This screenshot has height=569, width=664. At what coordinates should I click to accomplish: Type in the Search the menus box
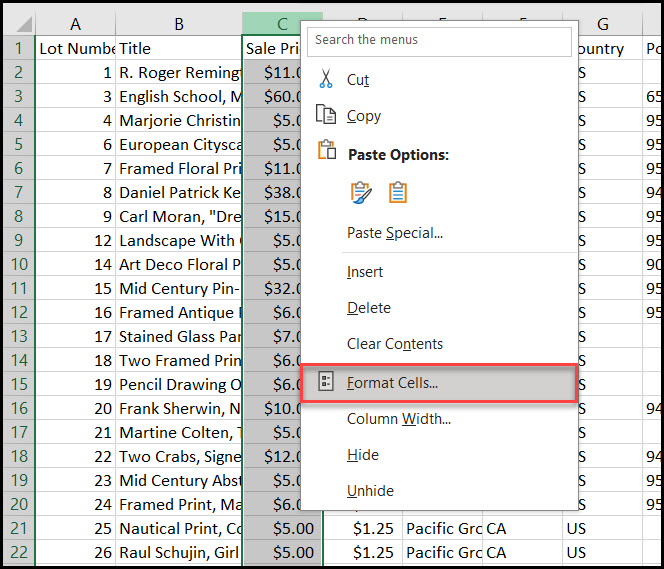point(440,40)
